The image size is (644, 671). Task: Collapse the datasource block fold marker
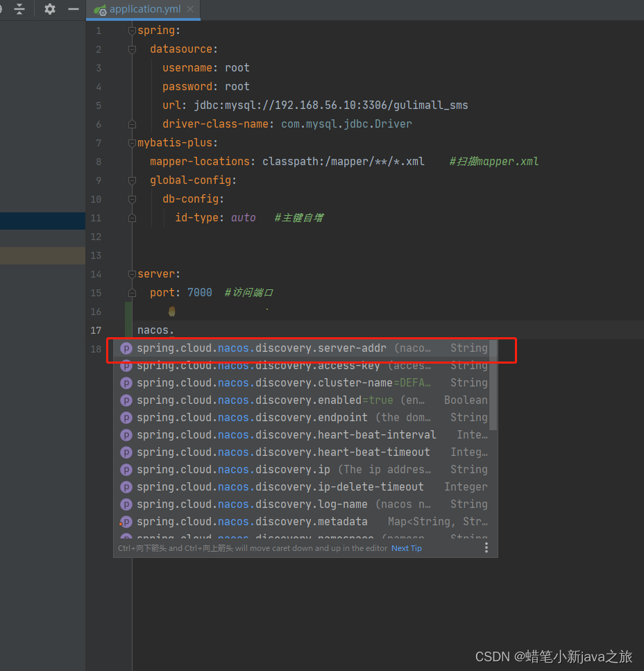point(133,49)
